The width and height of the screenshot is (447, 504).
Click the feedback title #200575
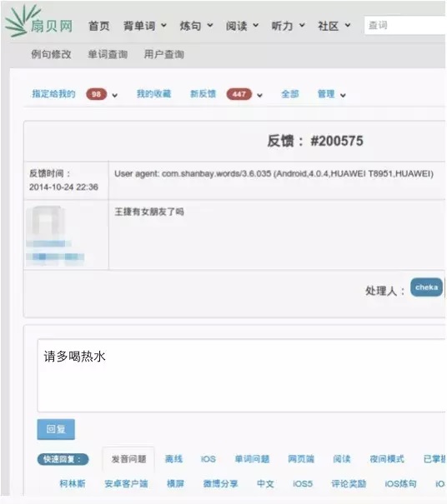tap(315, 141)
